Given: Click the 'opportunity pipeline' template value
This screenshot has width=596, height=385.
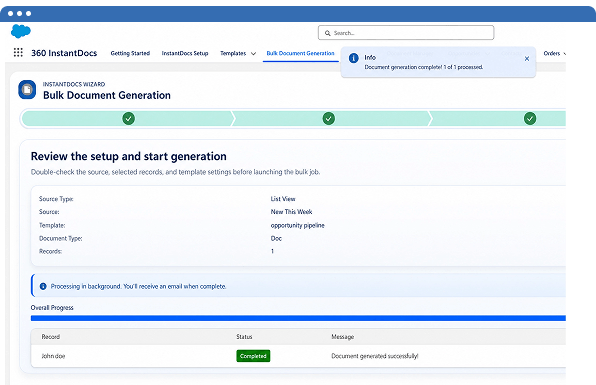Looking at the screenshot, I should tap(298, 225).
